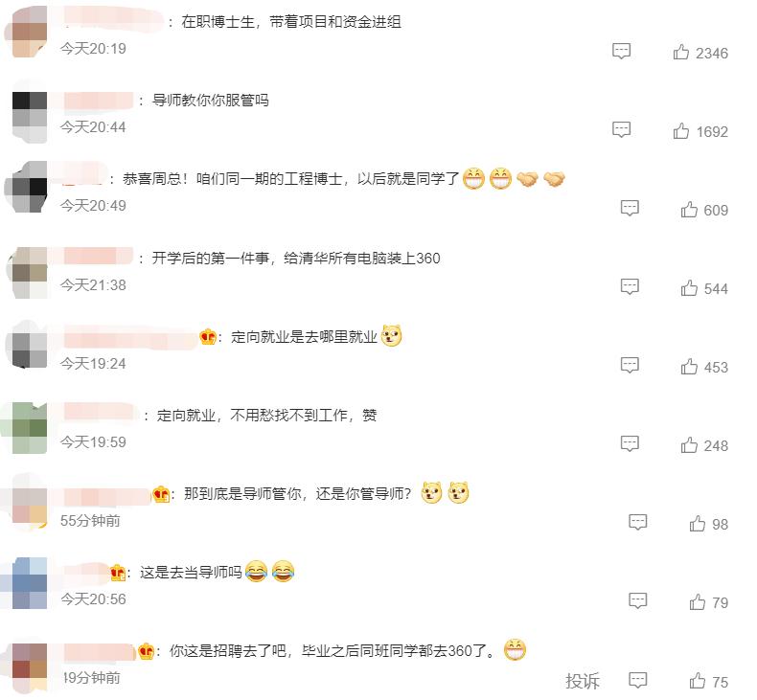Open the avatar of the first commenter
The width and height of the screenshot is (757, 700).
pyautogui.click(x=27, y=33)
